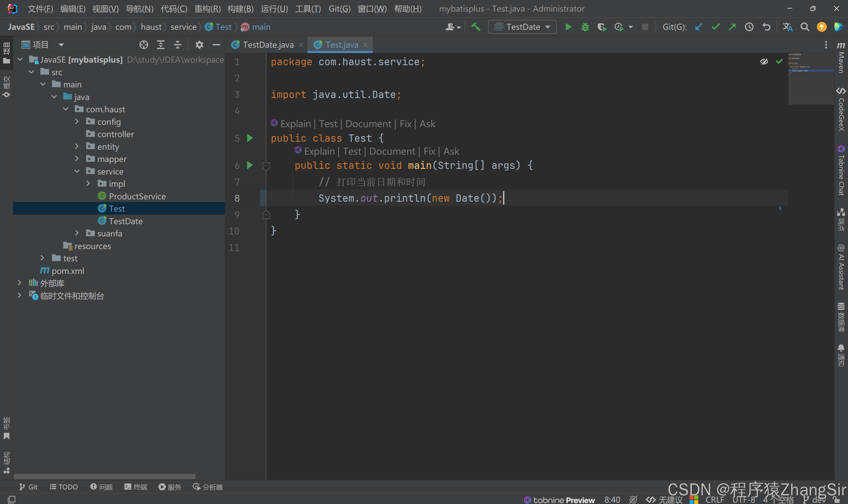
Task: Open project panel settings gear
Action: point(199,45)
